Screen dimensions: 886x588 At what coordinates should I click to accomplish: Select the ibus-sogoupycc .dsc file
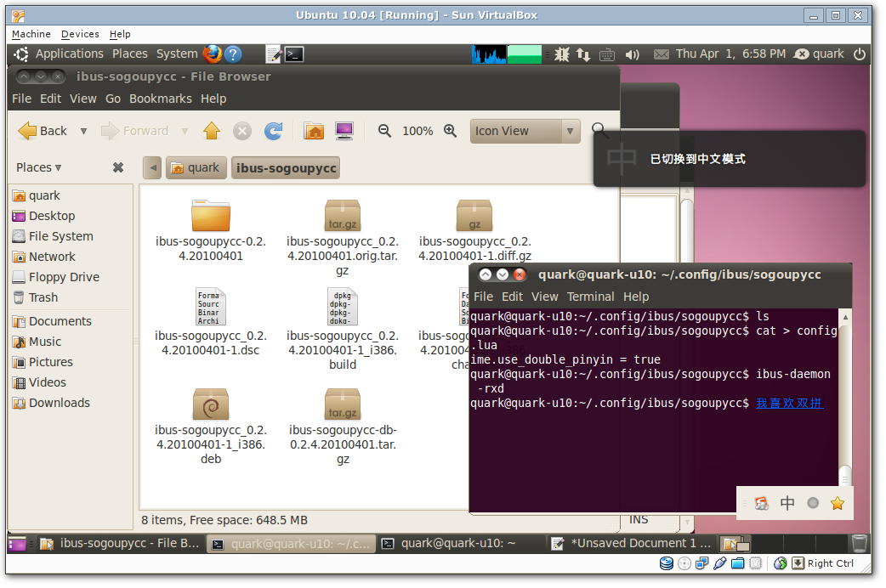(x=211, y=323)
